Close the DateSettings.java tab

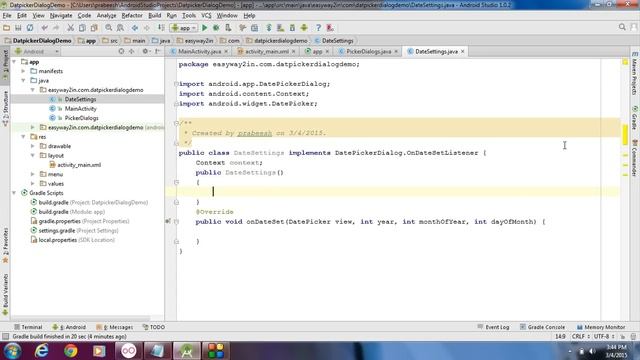(462, 51)
